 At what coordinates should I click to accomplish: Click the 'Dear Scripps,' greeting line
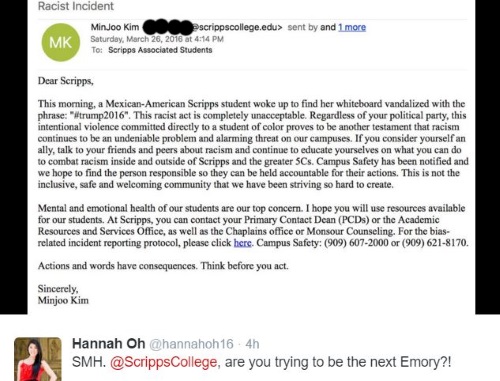(x=66, y=81)
